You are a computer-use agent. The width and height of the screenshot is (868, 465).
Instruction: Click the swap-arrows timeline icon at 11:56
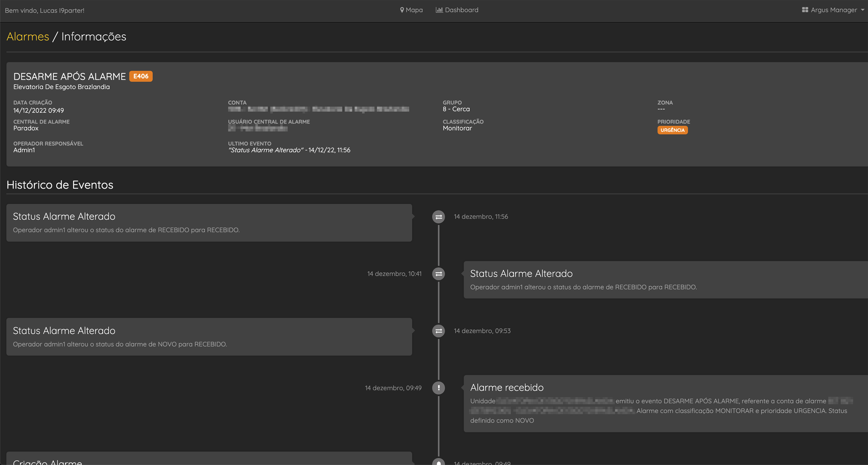[438, 217]
